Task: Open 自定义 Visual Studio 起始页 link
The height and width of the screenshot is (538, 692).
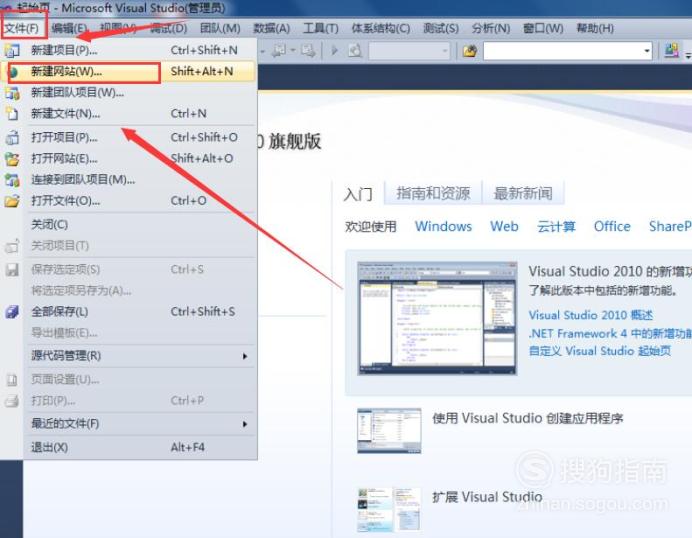Action: tap(600, 351)
